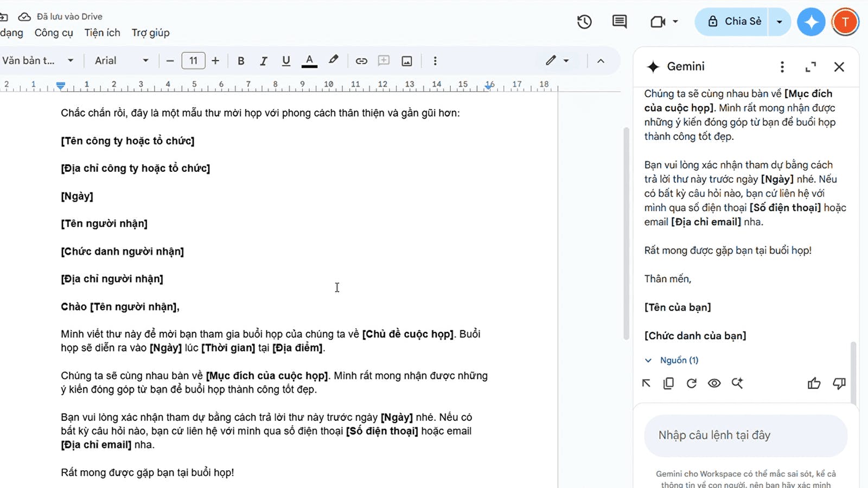Open paragraph style dropdown Văn bản t...
The height and width of the screenshot is (488, 868).
tap(37, 61)
